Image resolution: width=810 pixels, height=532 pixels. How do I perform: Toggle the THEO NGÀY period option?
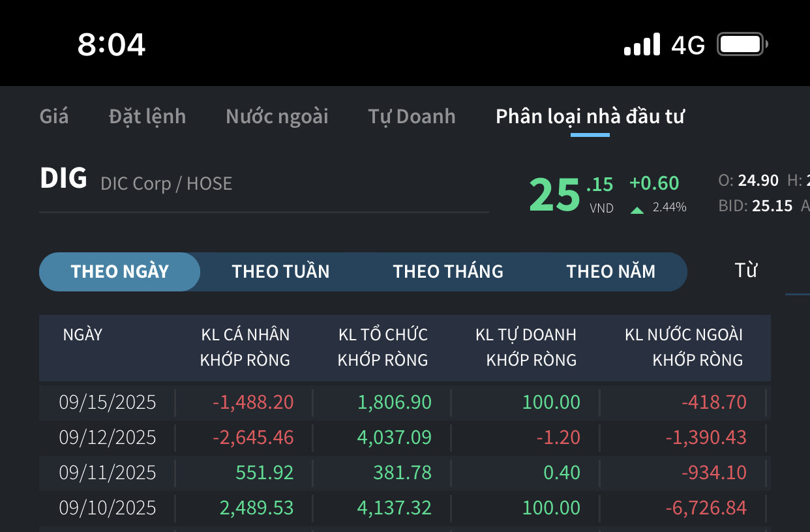pyautogui.click(x=120, y=272)
